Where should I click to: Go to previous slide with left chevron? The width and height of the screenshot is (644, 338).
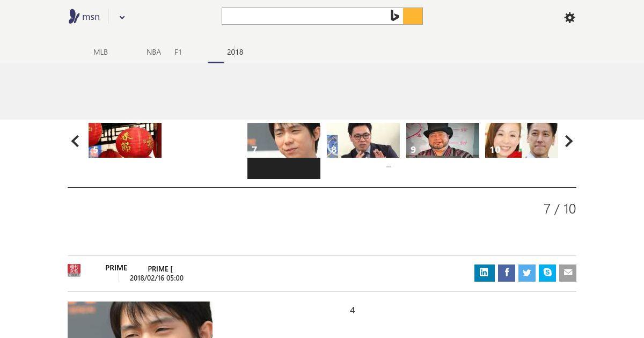[x=75, y=141]
